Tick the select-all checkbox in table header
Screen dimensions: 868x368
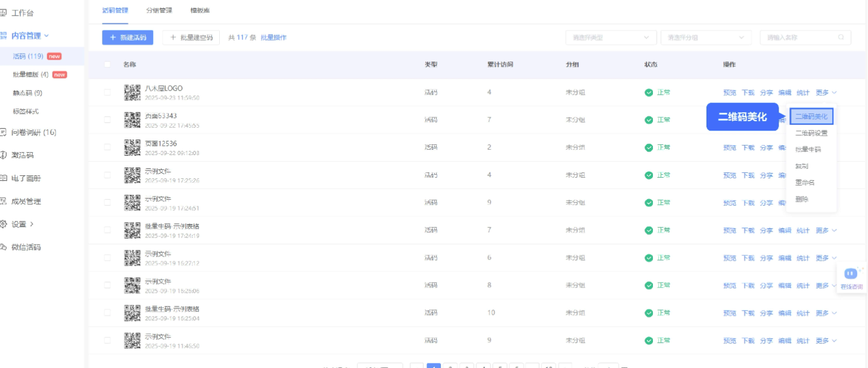pos(107,64)
